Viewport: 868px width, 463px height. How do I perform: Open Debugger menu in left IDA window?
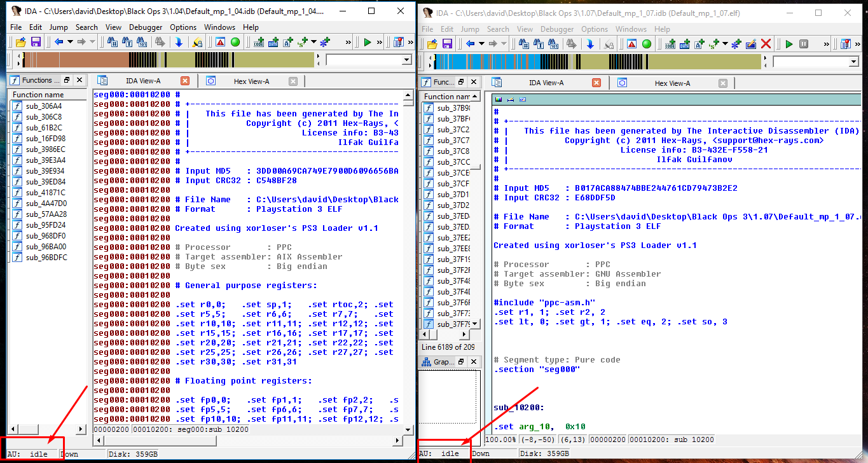coord(146,27)
